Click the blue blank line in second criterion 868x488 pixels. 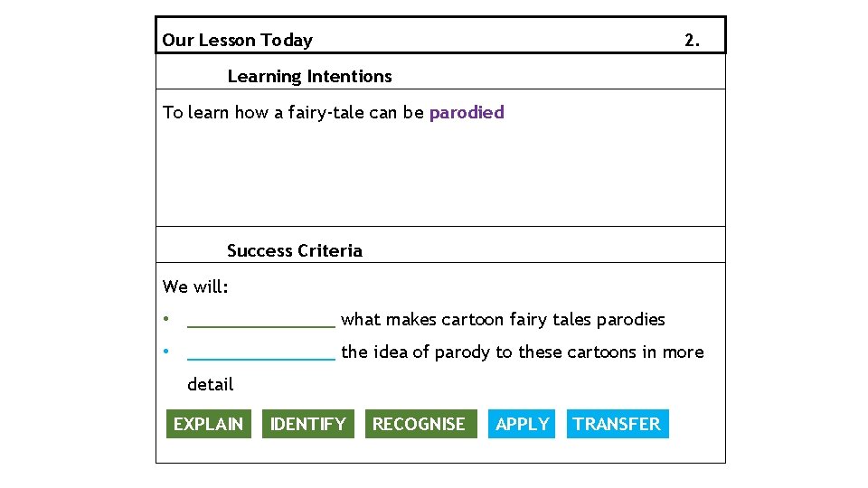click(261, 359)
